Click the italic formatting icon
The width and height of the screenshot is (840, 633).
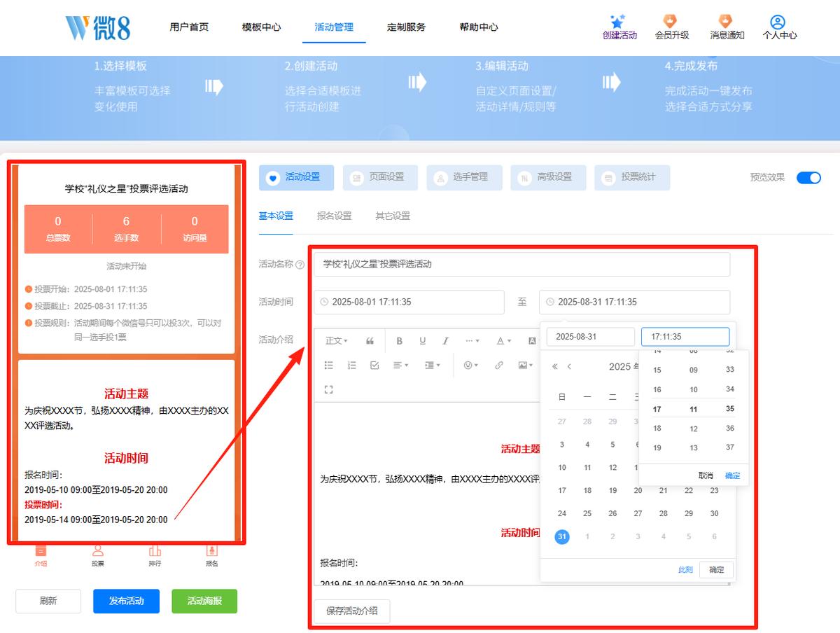tap(445, 341)
